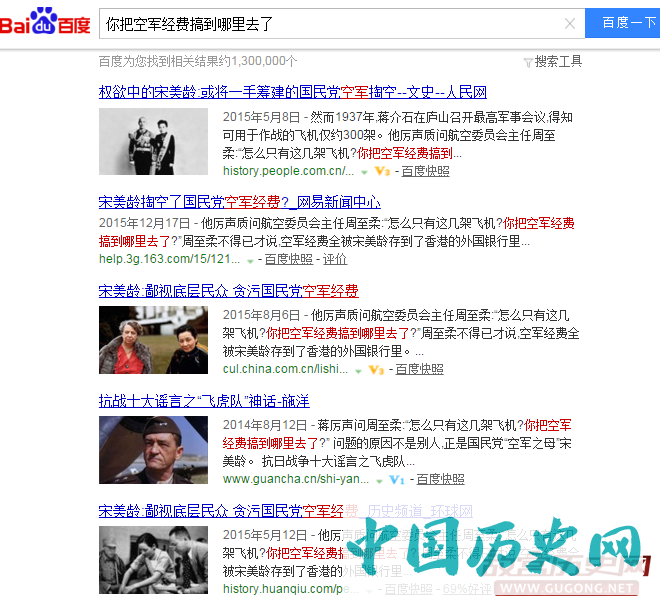The image size is (660, 605).
Task: Click www.guancha.cn URL link
Action: click(295, 479)
